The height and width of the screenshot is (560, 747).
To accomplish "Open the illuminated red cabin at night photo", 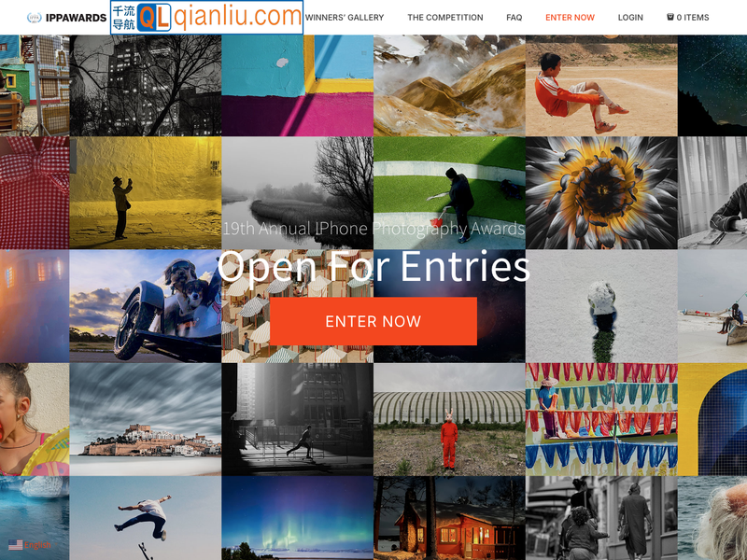I will click(449, 518).
